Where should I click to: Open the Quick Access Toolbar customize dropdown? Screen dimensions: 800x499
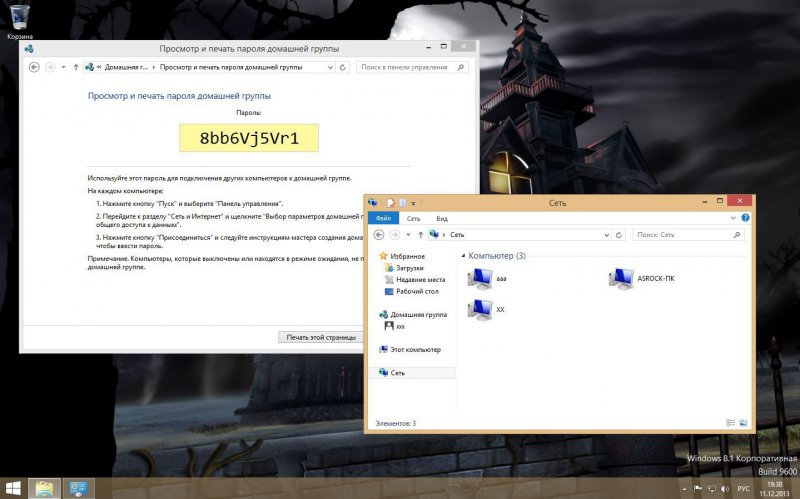(413, 203)
